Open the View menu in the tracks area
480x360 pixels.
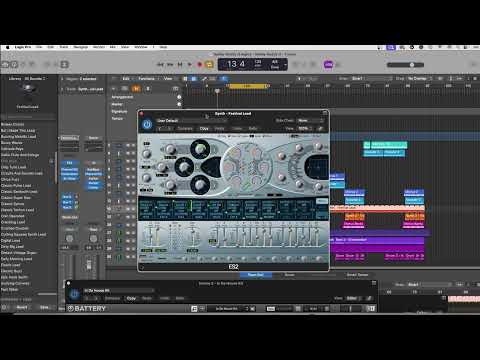pyautogui.click(x=168, y=79)
